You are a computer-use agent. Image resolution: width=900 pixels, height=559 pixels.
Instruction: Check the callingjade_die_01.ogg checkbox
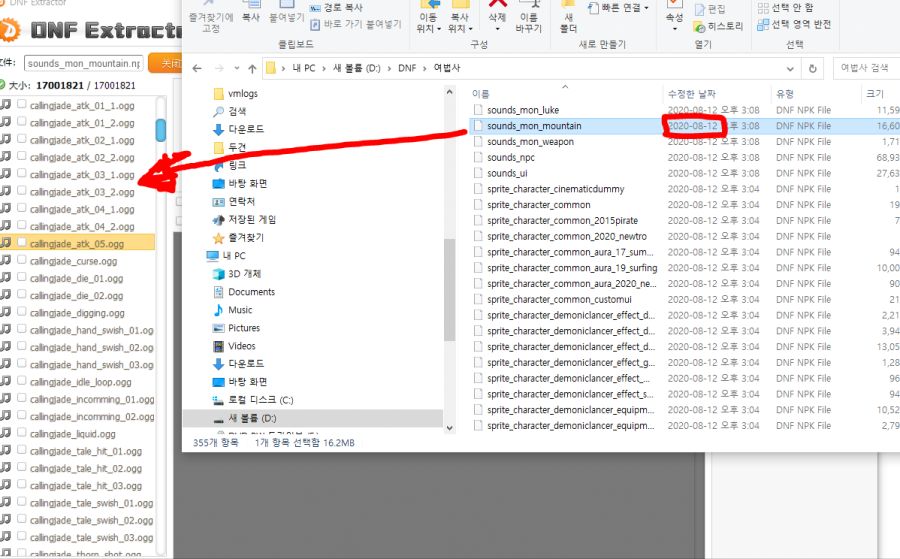click(x=22, y=277)
